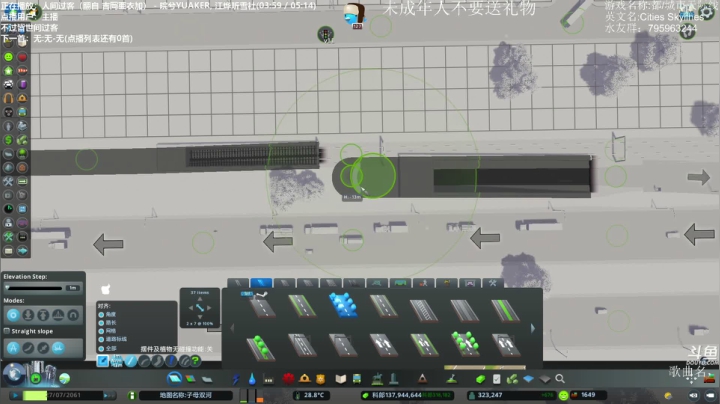Image resolution: width=720 pixels, height=404 pixels.
Task: Toggle the third snapping radio option
Action: pos(101,331)
